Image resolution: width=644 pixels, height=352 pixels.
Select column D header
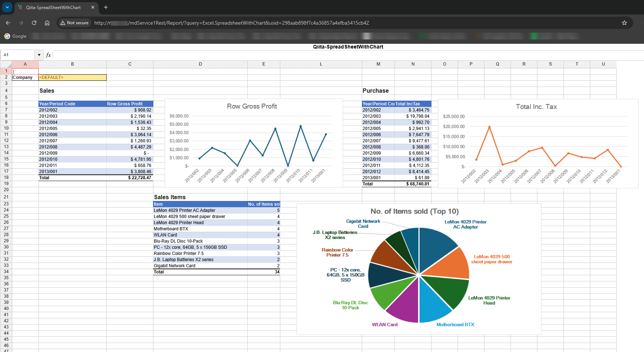201,64
